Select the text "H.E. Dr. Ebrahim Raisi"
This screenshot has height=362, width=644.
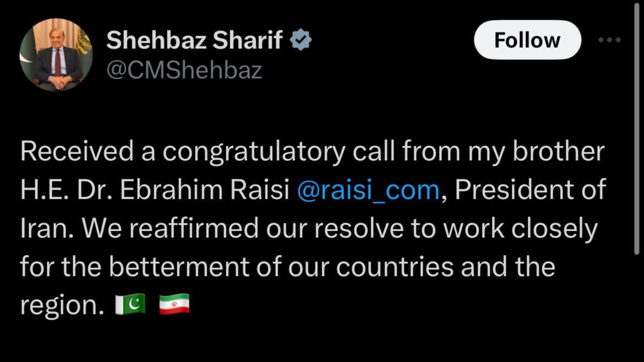(155, 190)
